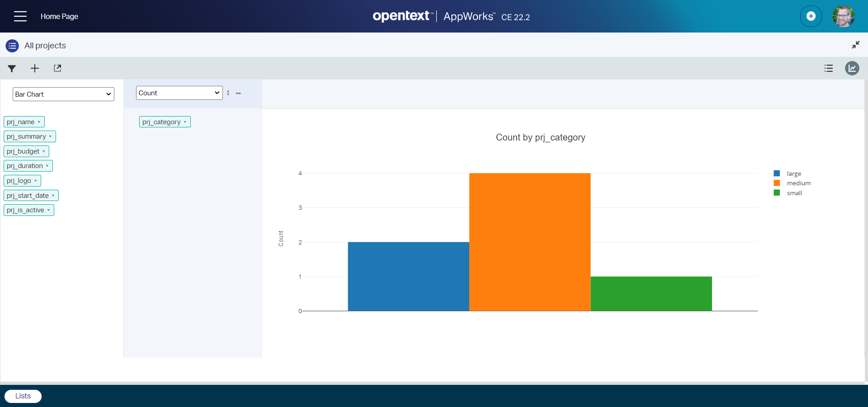The width and height of the screenshot is (868, 407).
Task: Click the export/open in new window icon
Action: 57,68
